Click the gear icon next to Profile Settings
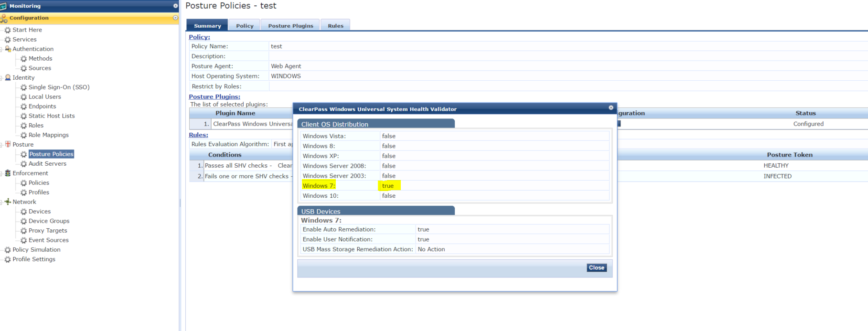868x331 pixels. [8, 259]
